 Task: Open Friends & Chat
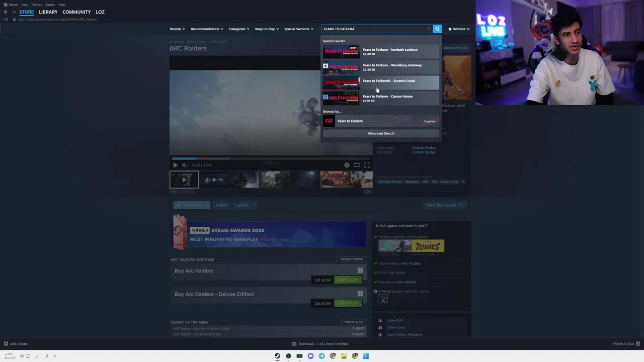pyautogui.click(x=626, y=344)
